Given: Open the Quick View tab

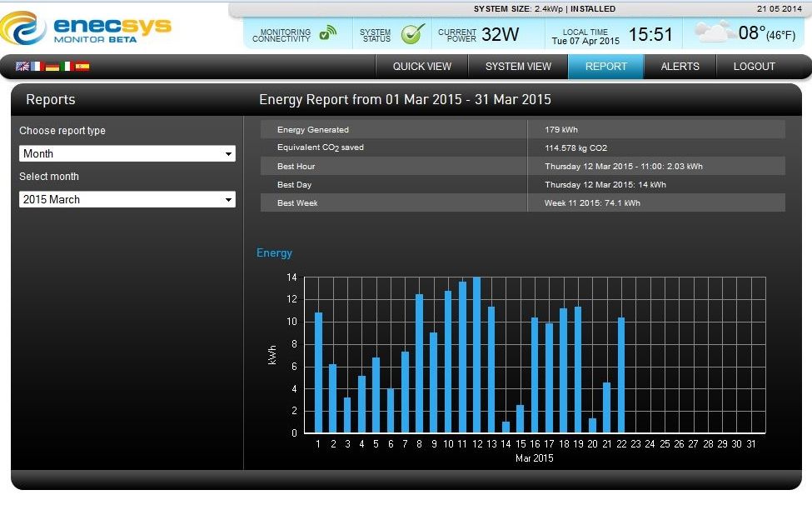Looking at the screenshot, I should click(x=422, y=67).
